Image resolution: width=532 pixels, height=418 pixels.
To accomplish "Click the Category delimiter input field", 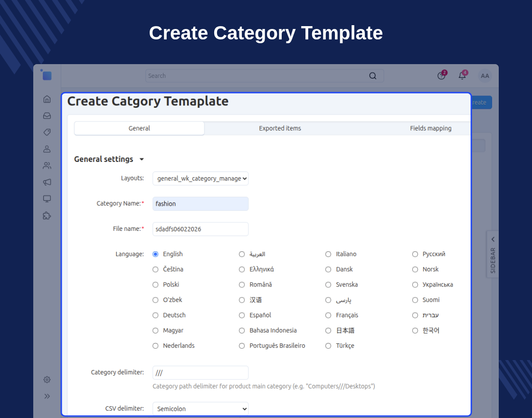I will 200,372.
